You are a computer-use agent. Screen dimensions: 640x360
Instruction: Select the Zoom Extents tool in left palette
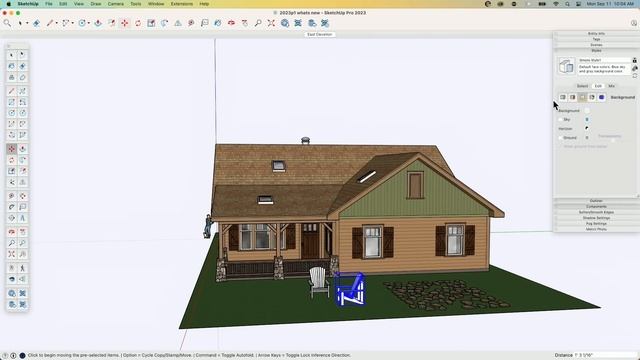point(11,254)
